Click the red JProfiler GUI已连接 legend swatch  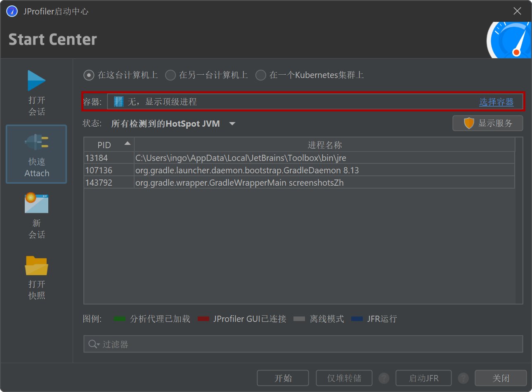click(x=203, y=319)
